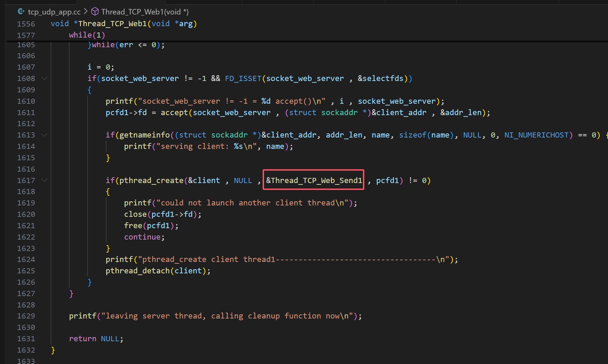608x364 pixels.
Task: Fold the pthread_create block at line 1617
Action: tap(44, 180)
